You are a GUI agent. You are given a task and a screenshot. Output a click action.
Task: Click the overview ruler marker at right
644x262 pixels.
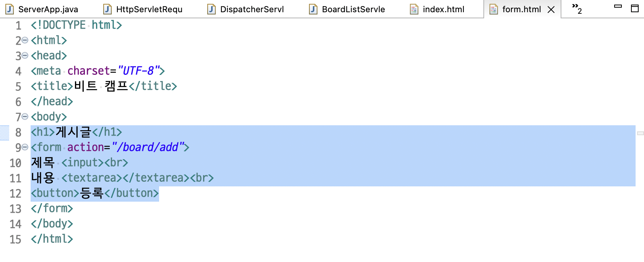click(641, 133)
